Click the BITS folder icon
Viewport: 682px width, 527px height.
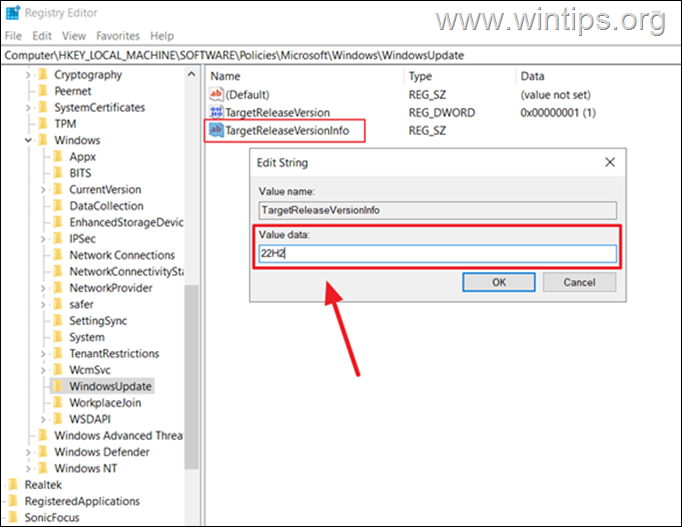58,173
